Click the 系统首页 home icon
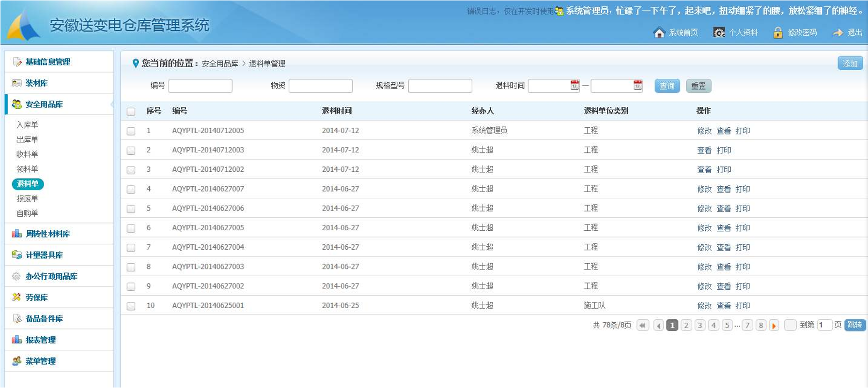868x388 pixels. click(x=659, y=32)
